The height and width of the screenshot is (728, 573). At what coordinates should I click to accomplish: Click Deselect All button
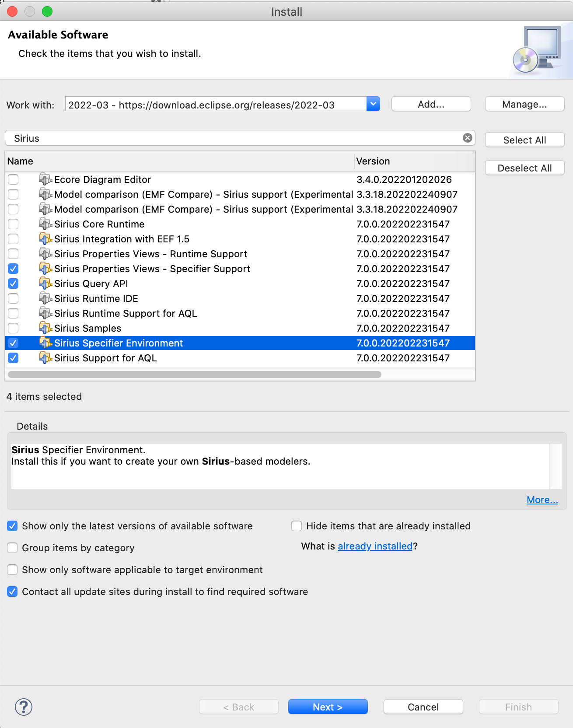point(525,168)
